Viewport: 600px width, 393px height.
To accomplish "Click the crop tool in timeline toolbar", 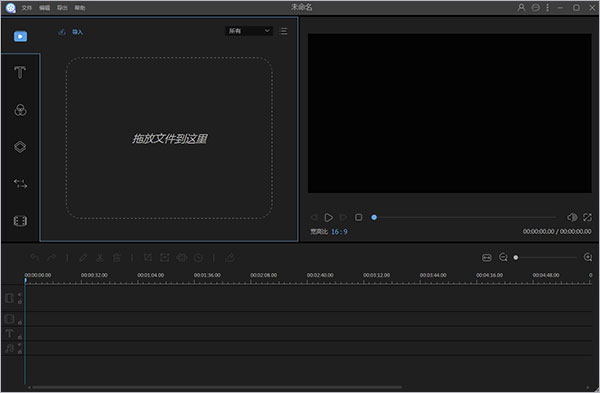I will pyautogui.click(x=148, y=258).
